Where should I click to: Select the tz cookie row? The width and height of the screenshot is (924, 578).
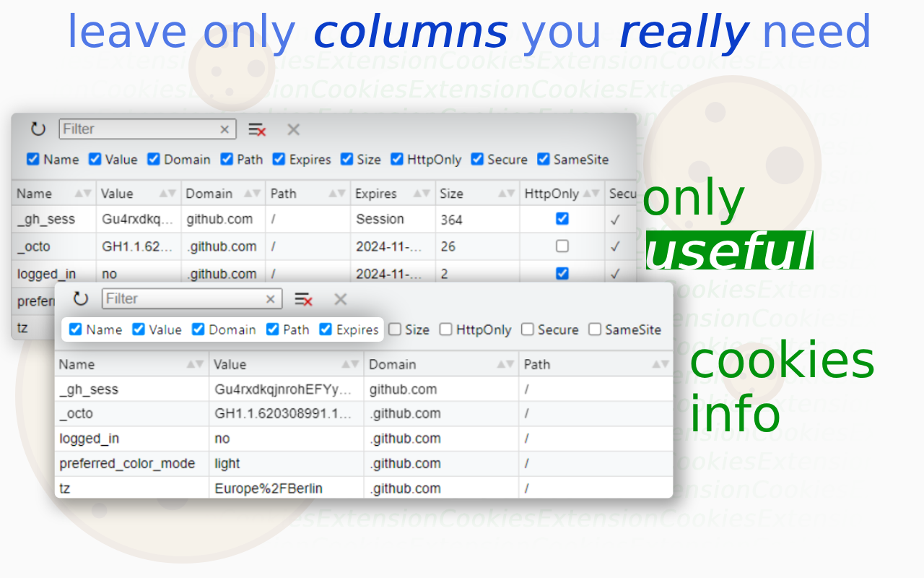217,488
